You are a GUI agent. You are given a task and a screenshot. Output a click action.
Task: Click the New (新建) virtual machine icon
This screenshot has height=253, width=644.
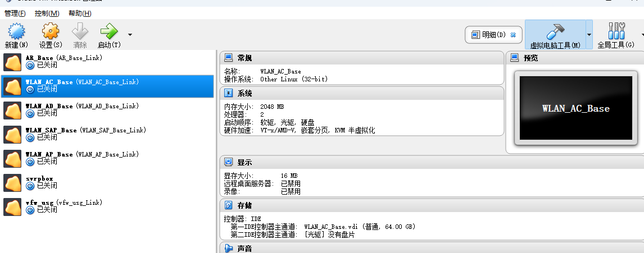(x=16, y=32)
